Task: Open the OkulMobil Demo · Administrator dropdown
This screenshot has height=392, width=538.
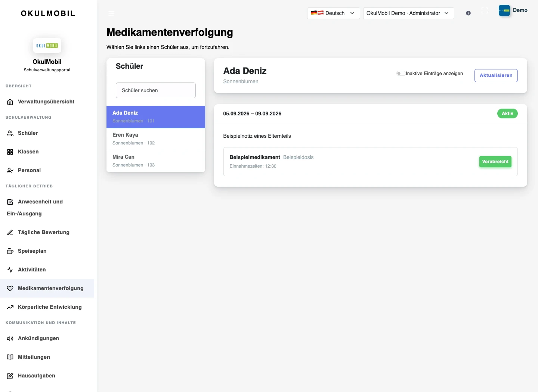Action: pos(408,13)
